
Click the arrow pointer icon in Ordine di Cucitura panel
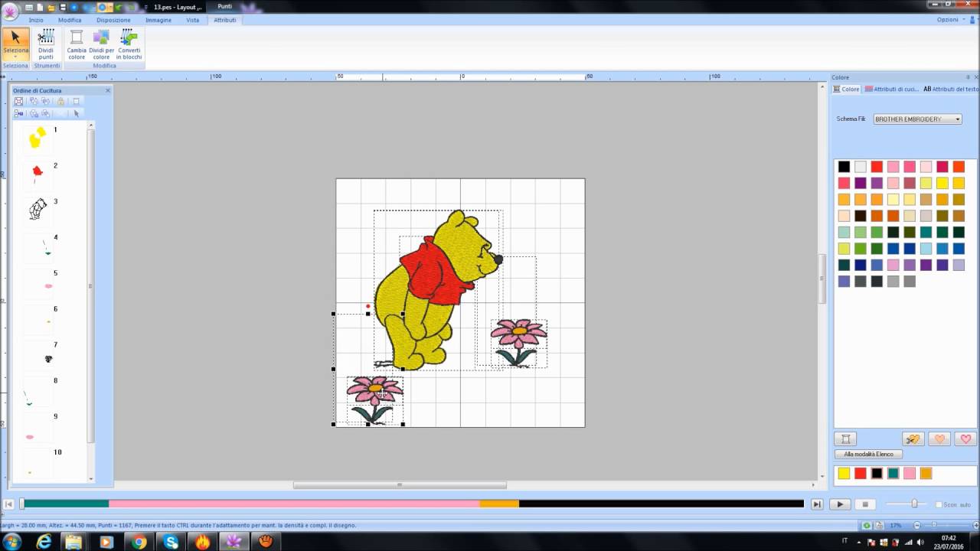[76, 113]
